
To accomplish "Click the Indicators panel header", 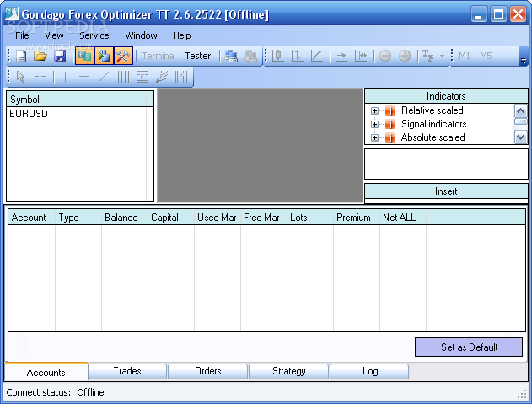I will [x=446, y=96].
